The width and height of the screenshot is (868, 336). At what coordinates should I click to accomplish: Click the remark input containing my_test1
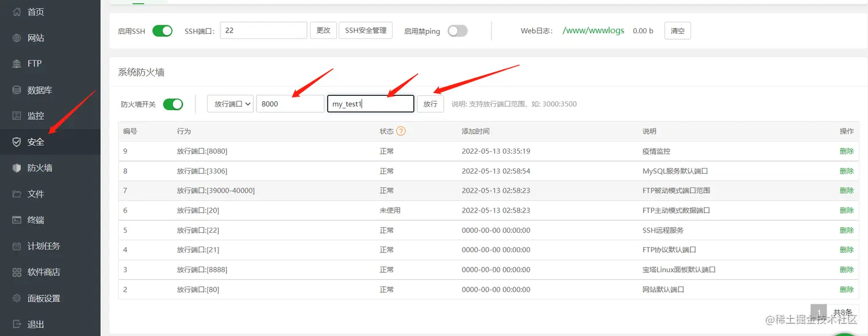click(371, 104)
